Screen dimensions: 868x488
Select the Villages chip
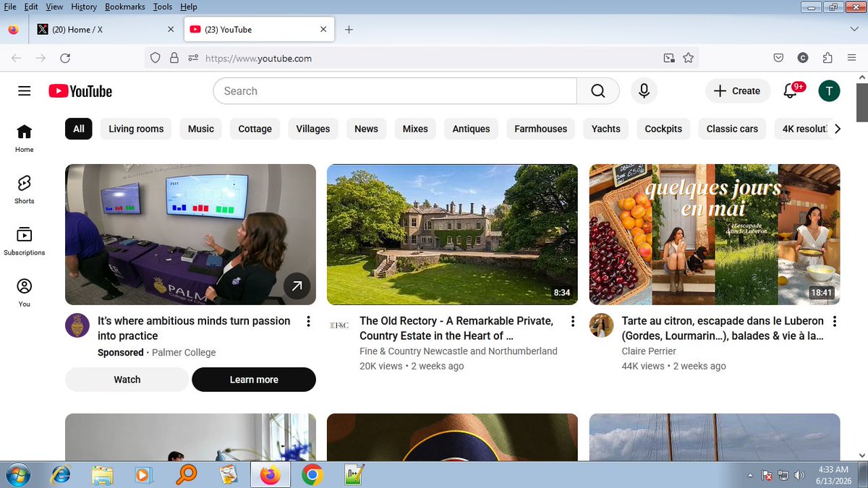point(313,129)
